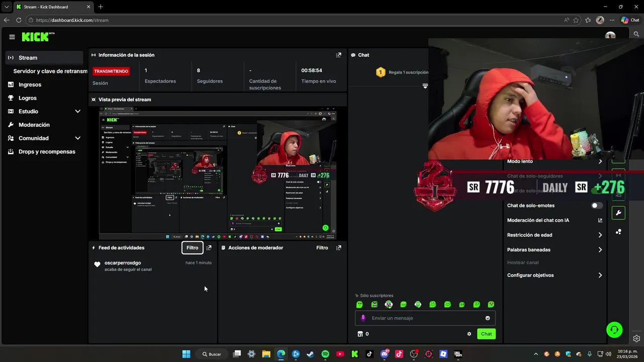Screen dimensions: 644x362
Task: Click Filtro in Acciones de moderador
Action: (322, 247)
